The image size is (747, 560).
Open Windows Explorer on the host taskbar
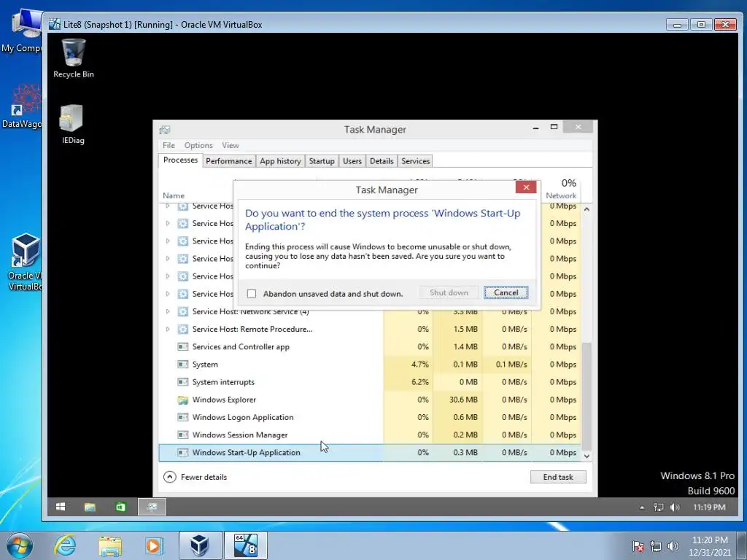[110, 545]
